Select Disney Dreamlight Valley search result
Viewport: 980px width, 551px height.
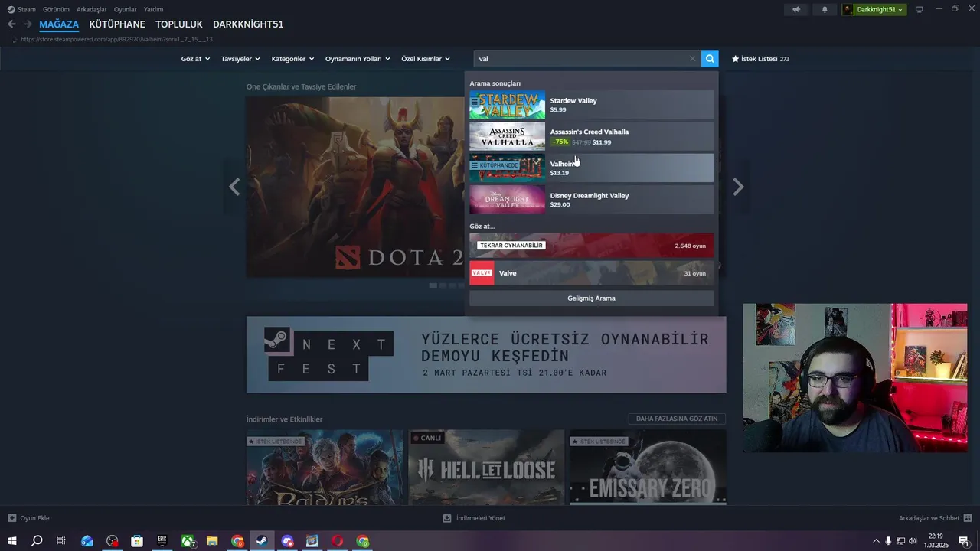pos(591,200)
